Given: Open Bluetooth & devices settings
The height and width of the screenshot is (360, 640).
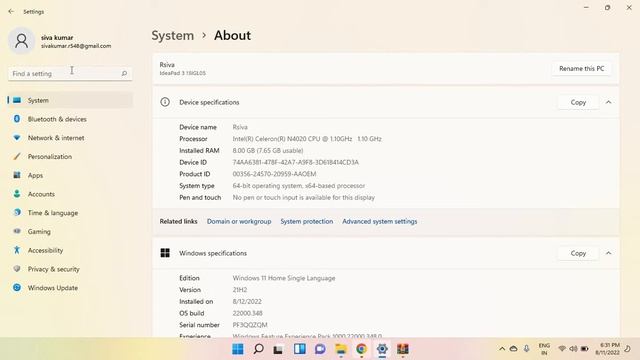Looking at the screenshot, I should (x=70, y=119).
